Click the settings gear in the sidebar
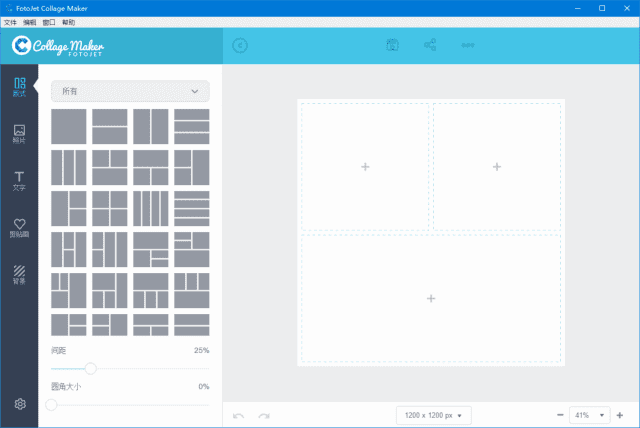Viewport: 640px width, 428px height. (x=19, y=404)
